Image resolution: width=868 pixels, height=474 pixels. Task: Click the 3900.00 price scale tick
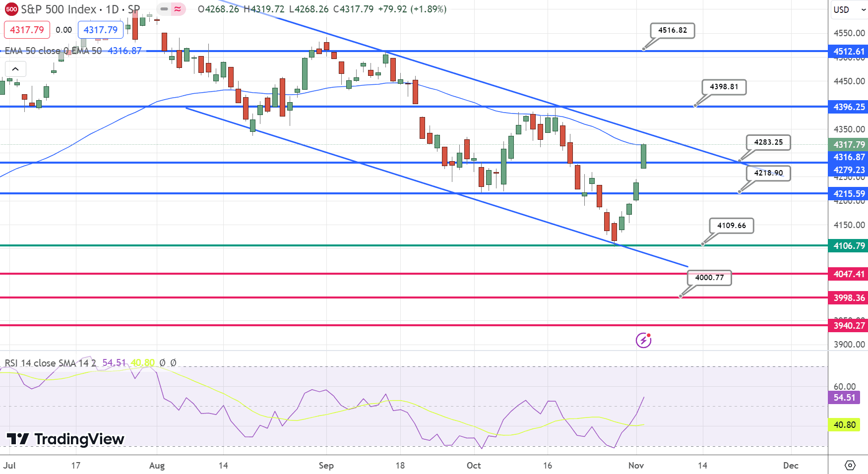[x=849, y=345]
